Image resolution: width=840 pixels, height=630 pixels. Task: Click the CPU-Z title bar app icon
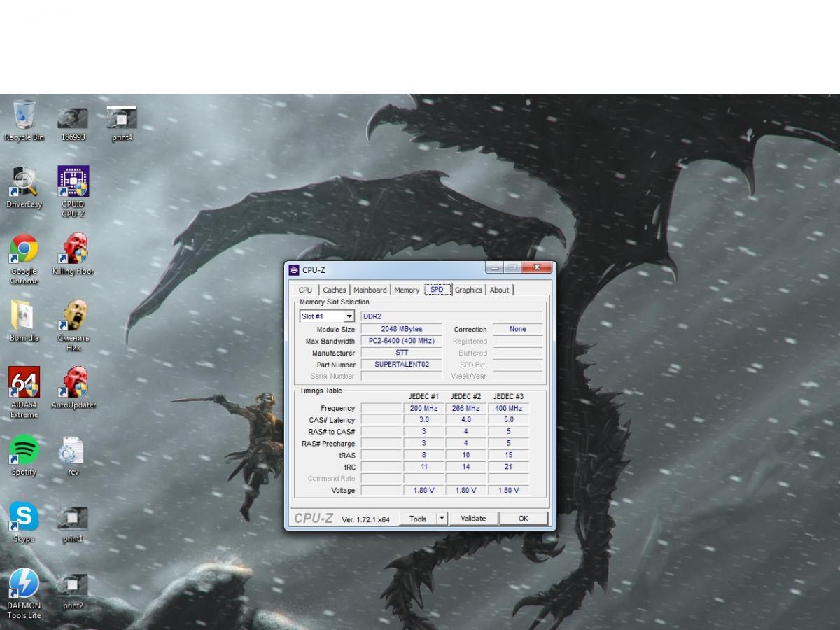(x=294, y=270)
